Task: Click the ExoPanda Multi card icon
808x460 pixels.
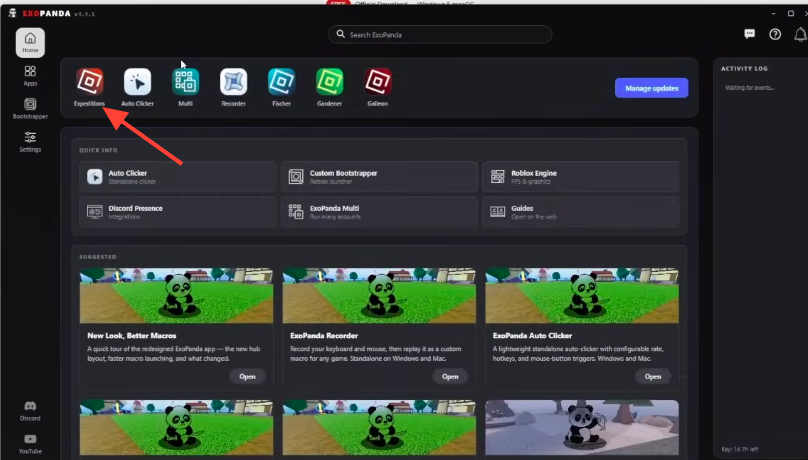Action: click(x=296, y=212)
